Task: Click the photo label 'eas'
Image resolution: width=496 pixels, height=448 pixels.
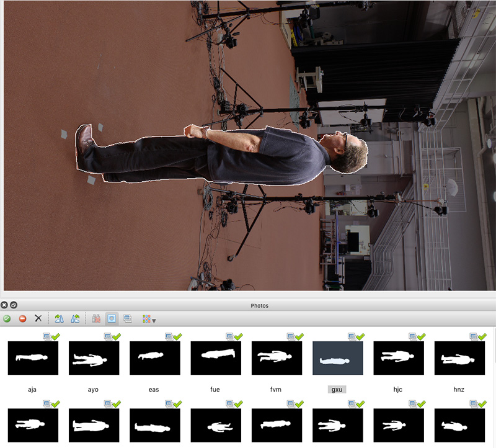Action: click(154, 390)
